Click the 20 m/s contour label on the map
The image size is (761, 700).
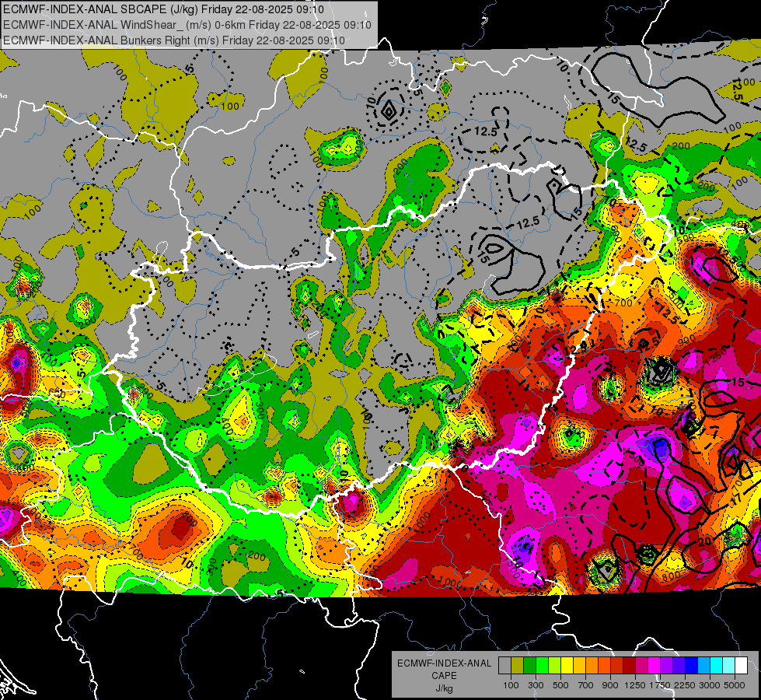[x=706, y=541]
